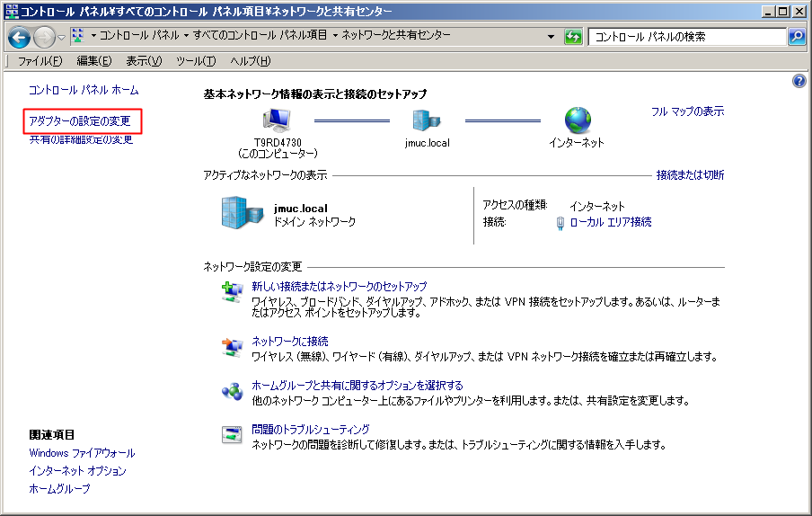Screen dimensions: 812x516
Task: Click the インターネット globe icon
Action: point(578,120)
